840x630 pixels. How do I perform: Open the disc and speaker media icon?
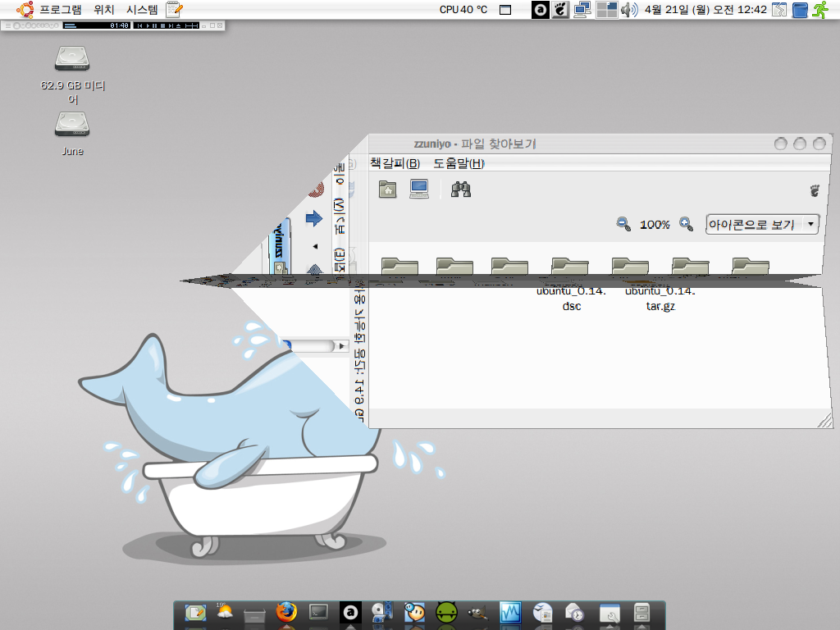pos(382,612)
